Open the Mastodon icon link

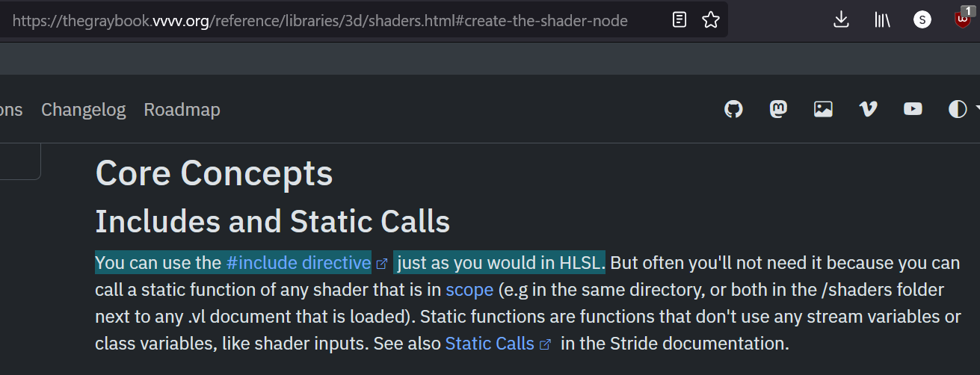point(778,110)
